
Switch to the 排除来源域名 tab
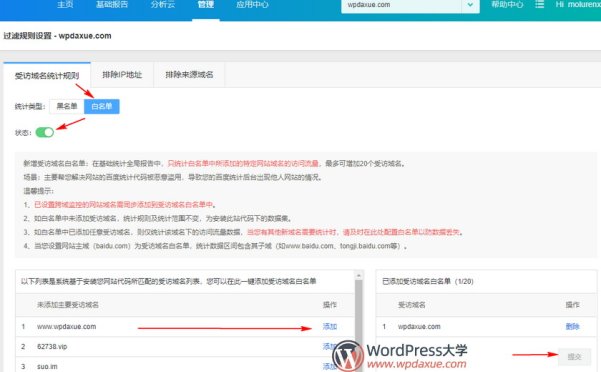[x=189, y=75]
